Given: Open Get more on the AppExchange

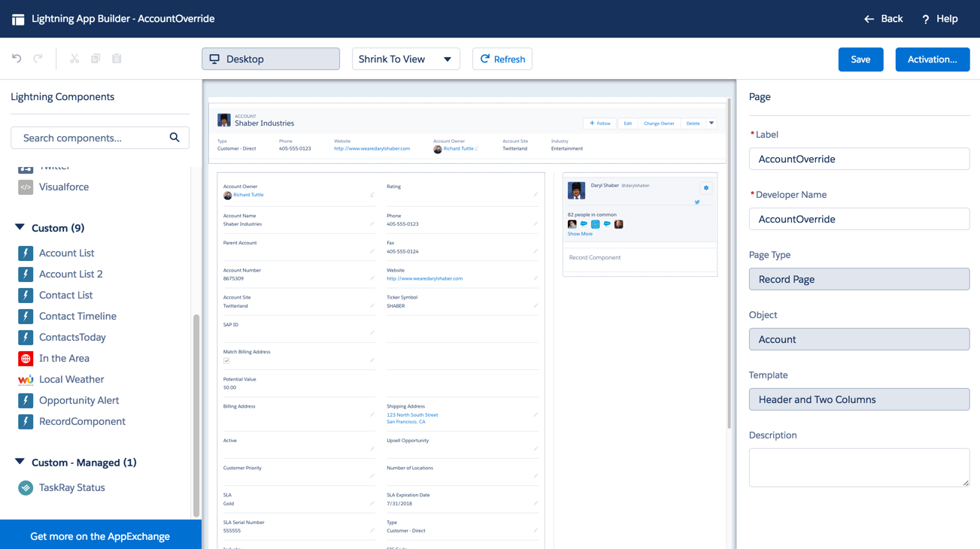Looking at the screenshot, I should (x=100, y=535).
